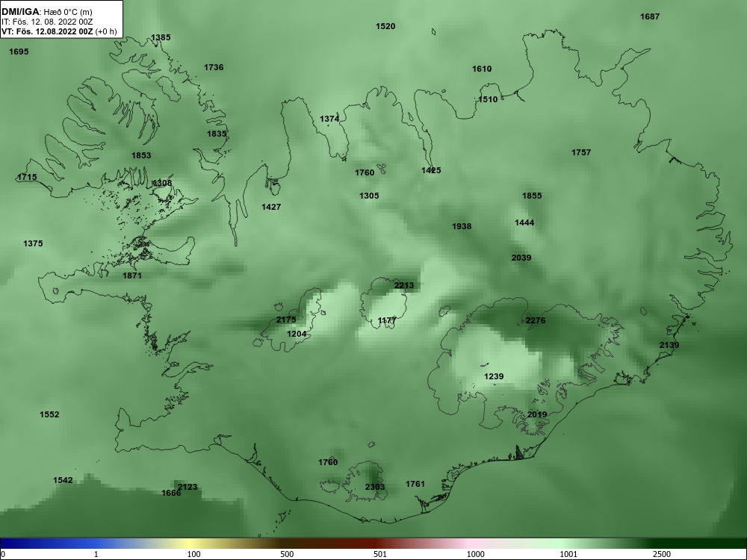Click the 'IT: Fös. 12. 08. 2022 00Z' line
747x560 pixels.
(47, 22)
